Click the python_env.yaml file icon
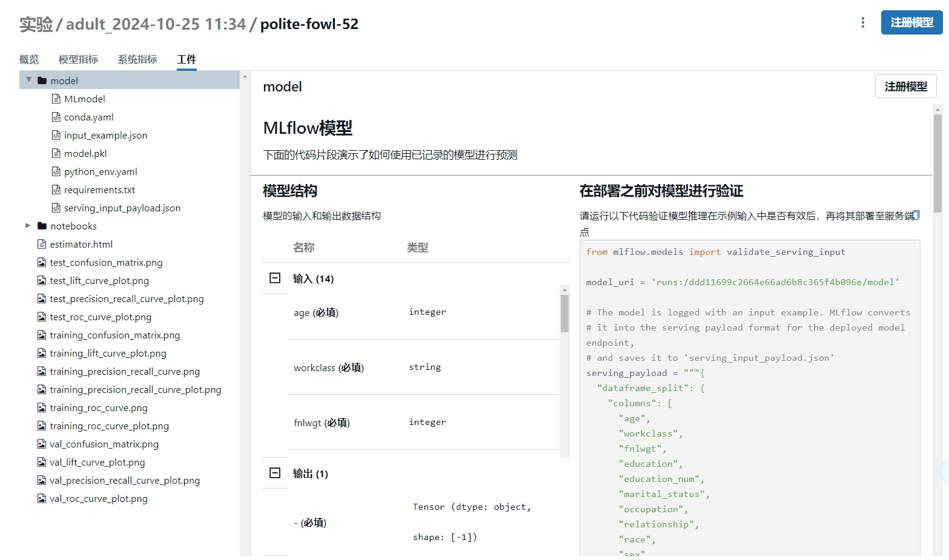Image resolution: width=949 pixels, height=560 pixels. click(56, 171)
